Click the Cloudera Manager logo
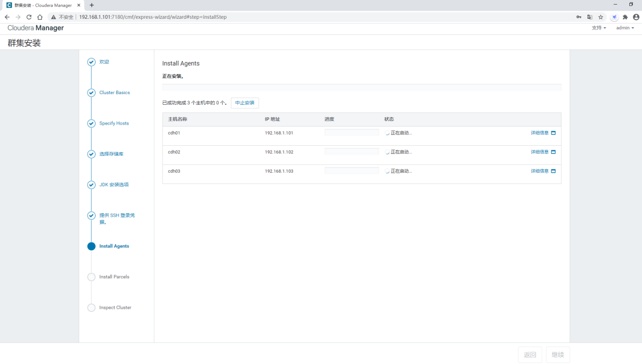642x364 pixels. pyautogui.click(x=35, y=28)
